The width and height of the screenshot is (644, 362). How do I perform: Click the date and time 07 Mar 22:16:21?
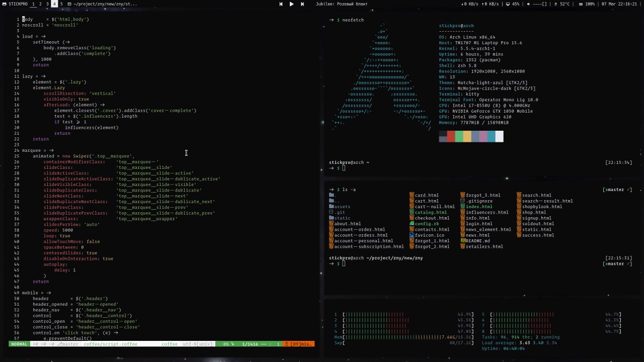coord(619,4)
